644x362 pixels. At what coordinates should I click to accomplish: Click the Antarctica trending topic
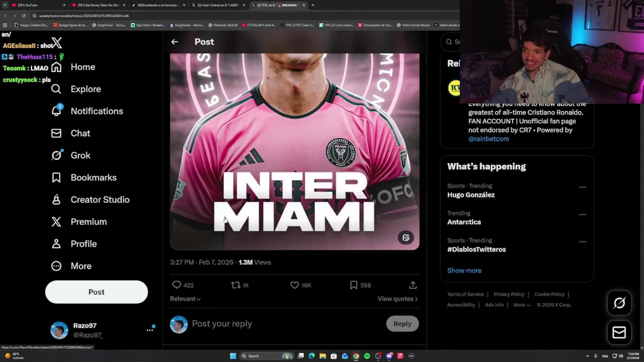coord(464,222)
